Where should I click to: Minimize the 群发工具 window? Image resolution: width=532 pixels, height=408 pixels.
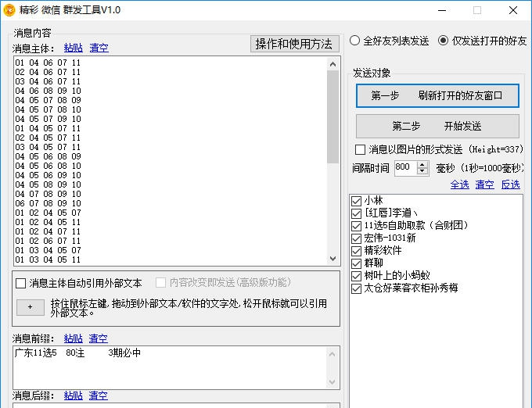point(442,10)
